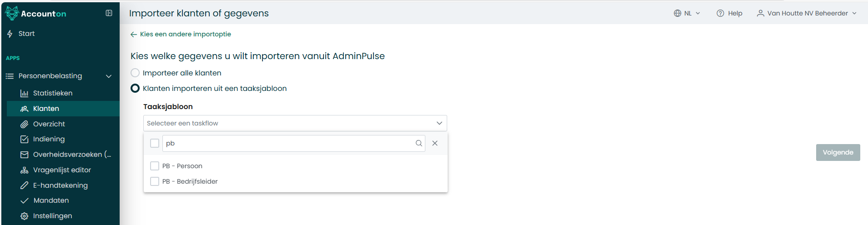Open Statistieken chart icon in sidebar

coord(24,93)
